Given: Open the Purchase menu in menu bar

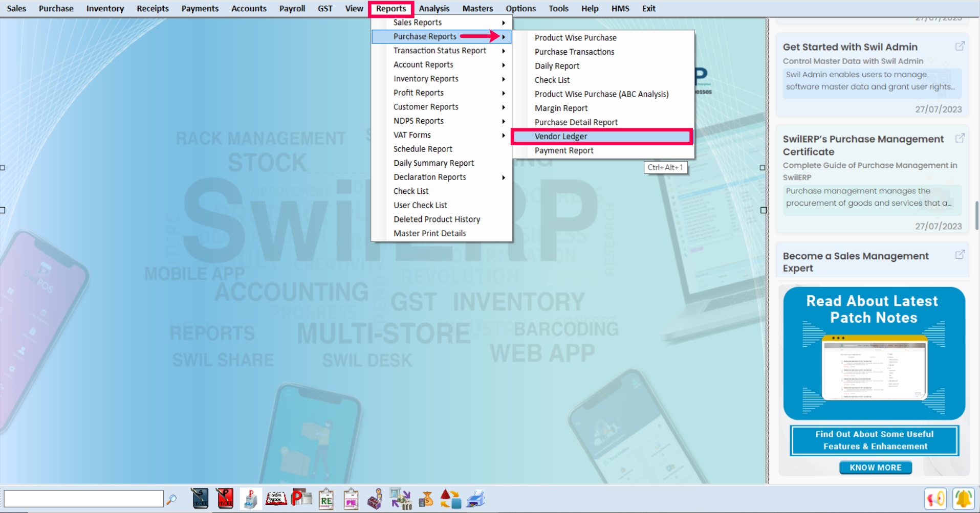Looking at the screenshot, I should [x=56, y=8].
